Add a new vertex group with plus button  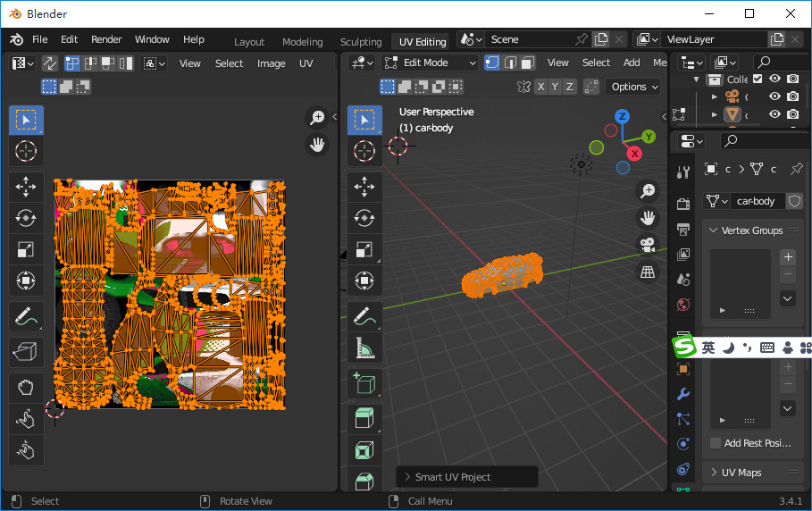[788, 257]
